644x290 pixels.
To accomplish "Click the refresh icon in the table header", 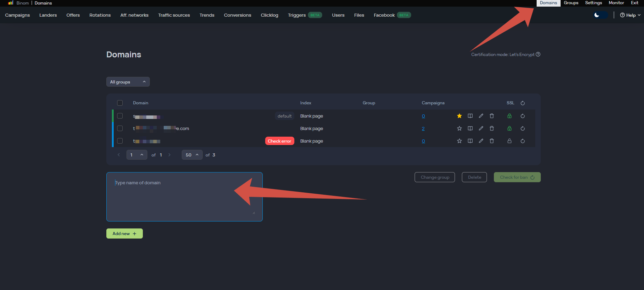I will click(x=523, y=103).
